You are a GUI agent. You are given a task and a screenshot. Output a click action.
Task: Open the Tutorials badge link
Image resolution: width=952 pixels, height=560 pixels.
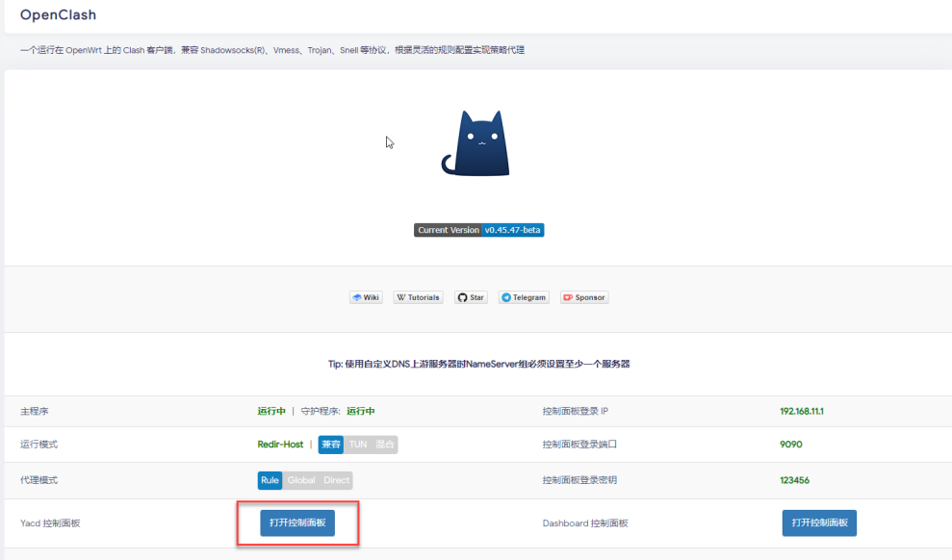click(418, 297)
